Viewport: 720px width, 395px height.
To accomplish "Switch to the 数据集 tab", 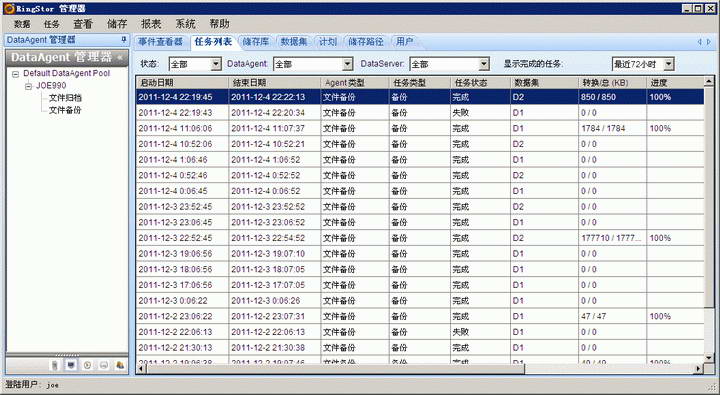I will pyautogui.click(x=294, y=42).
